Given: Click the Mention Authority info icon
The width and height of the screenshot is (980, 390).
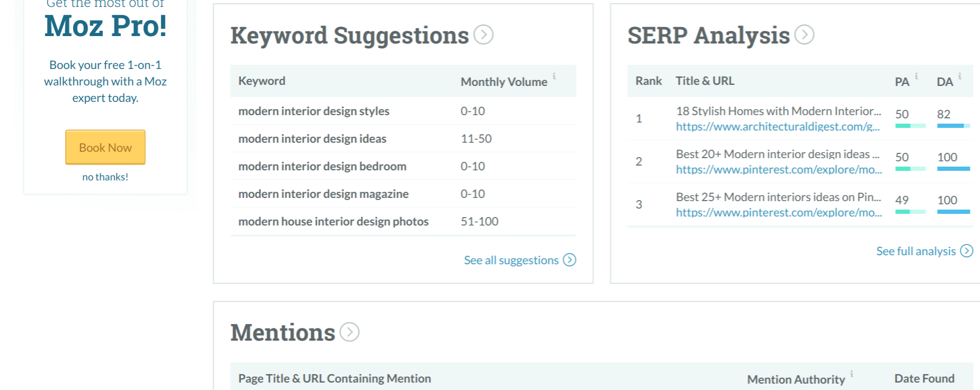Looking at the screenshot, I should pos(852,374).
